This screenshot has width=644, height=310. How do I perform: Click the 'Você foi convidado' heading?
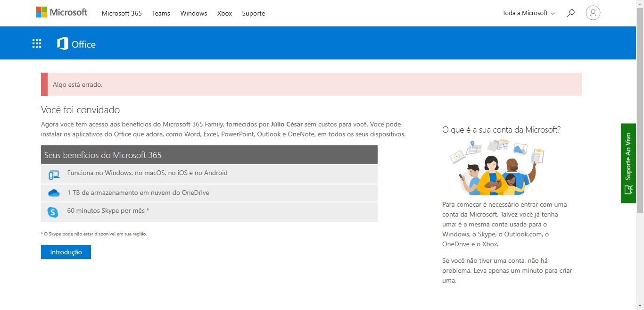click(x=81, y=110)
